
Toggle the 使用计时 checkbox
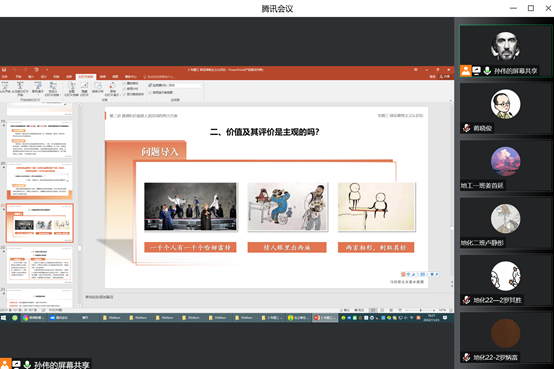pos(125,89)
